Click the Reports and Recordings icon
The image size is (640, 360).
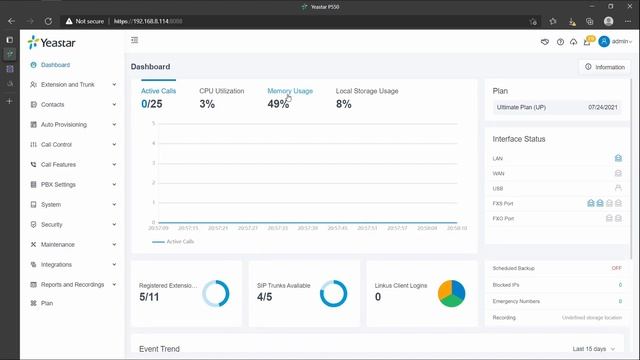coord(33,284)
